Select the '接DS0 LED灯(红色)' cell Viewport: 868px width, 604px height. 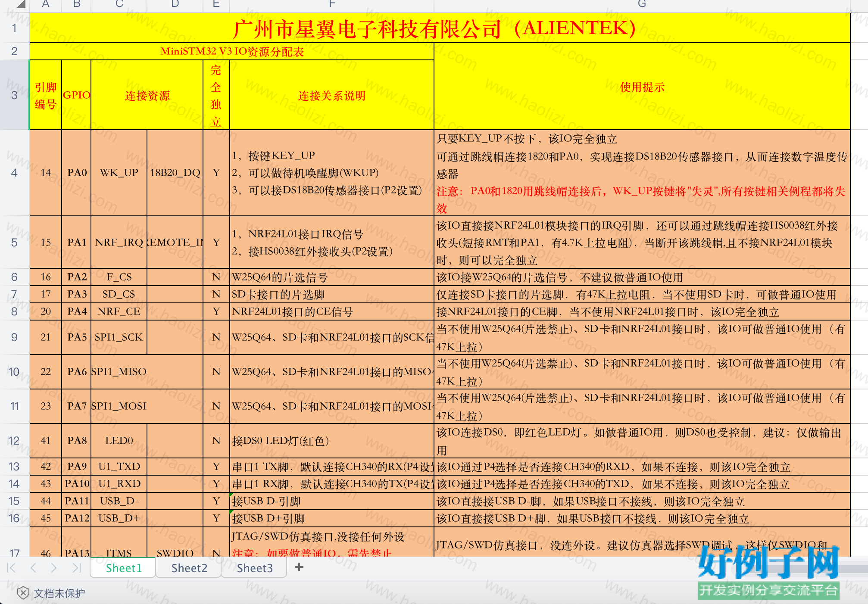pyautogui.click(x=332, y=441)
